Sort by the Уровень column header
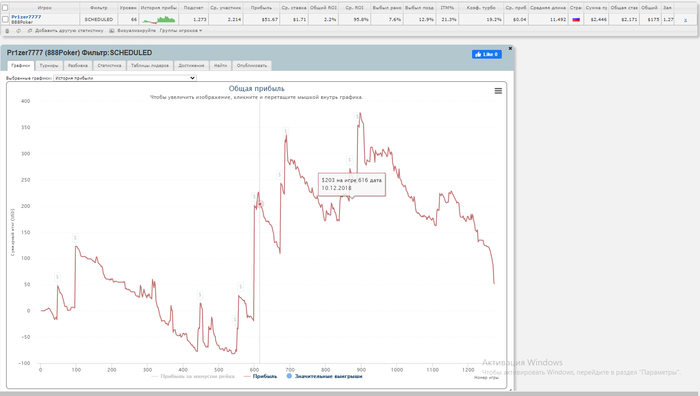The height and width of the screenshot is (396, 700). tap(128, 8)
